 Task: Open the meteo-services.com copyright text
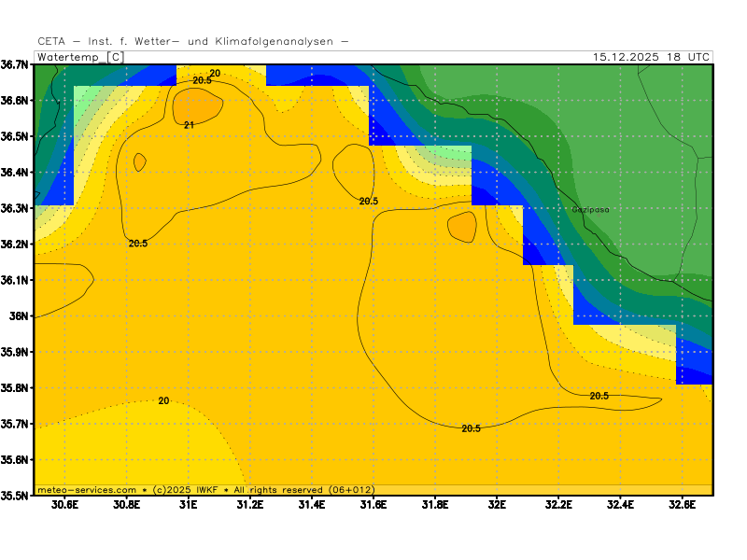click(x=205, y=489)
